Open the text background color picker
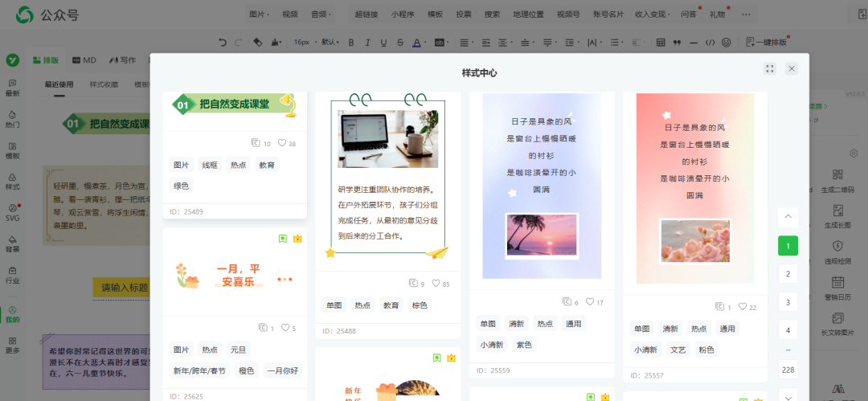 coord(440,42)
